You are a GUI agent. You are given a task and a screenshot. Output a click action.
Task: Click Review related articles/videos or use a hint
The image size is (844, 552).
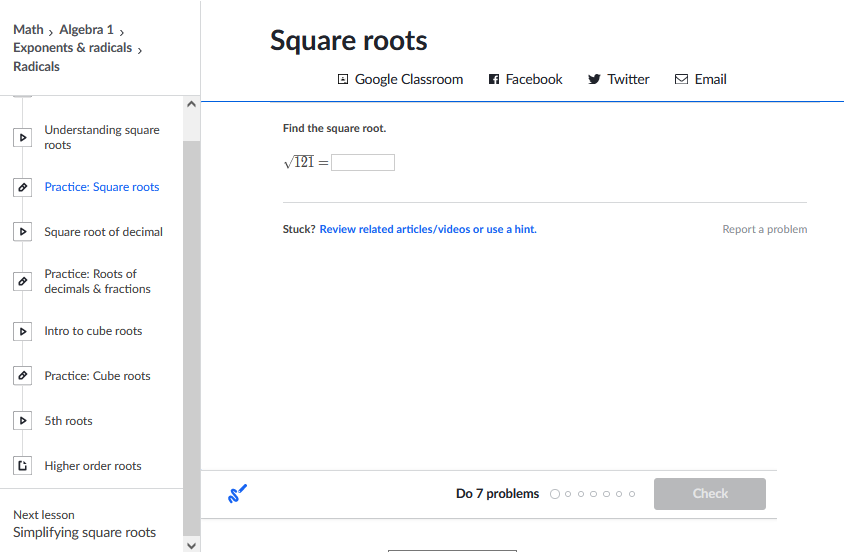click(428, 229)
